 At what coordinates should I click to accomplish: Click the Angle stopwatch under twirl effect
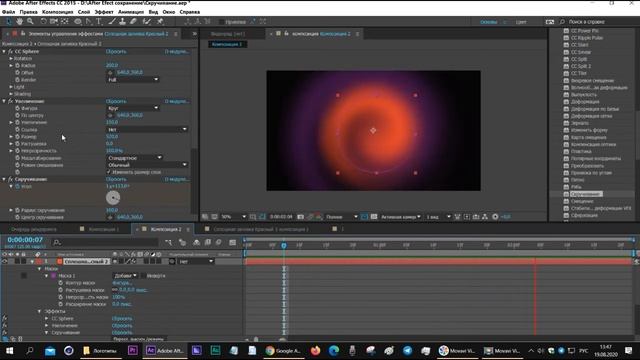click(18, 186)
